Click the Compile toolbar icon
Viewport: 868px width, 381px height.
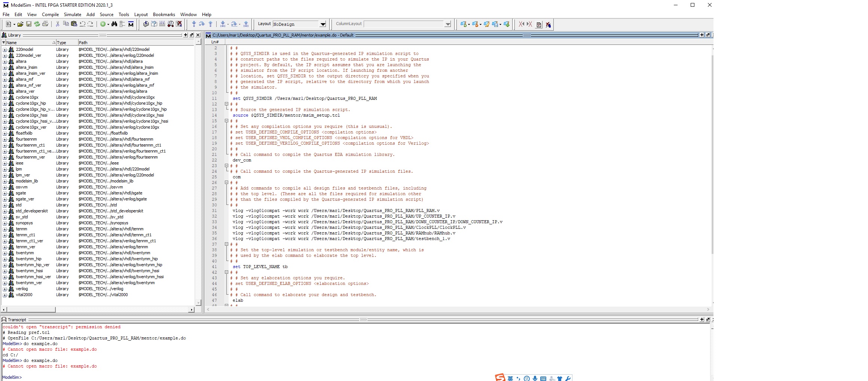pyautogui.click(x=146, y=24)
